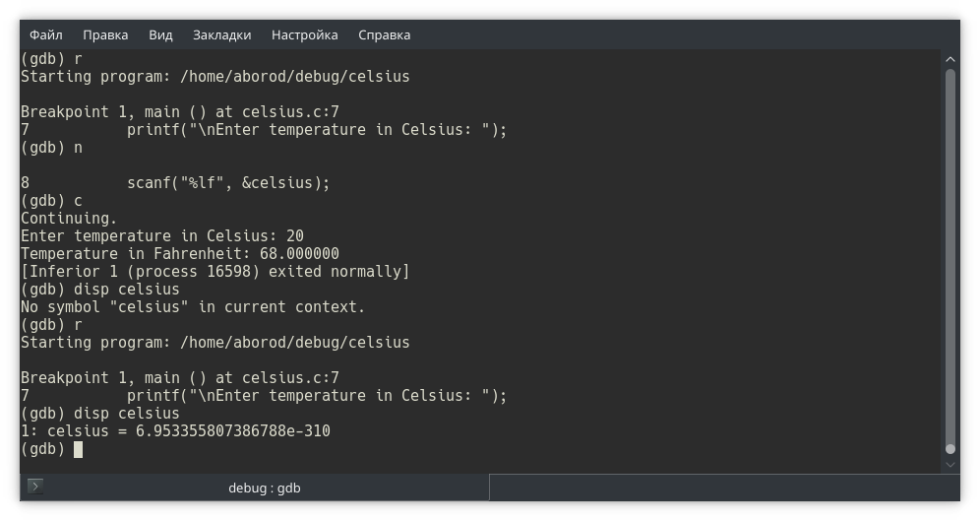
Task: Click the celsius = 6.953355807386788e-310 output line
Action: point(175,431)
